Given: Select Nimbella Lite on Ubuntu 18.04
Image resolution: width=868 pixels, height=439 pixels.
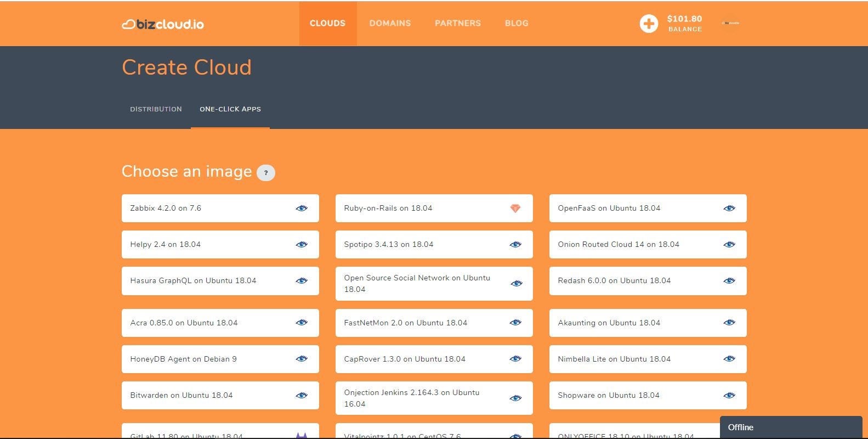Looking at the screenshot, I should 648,359.
